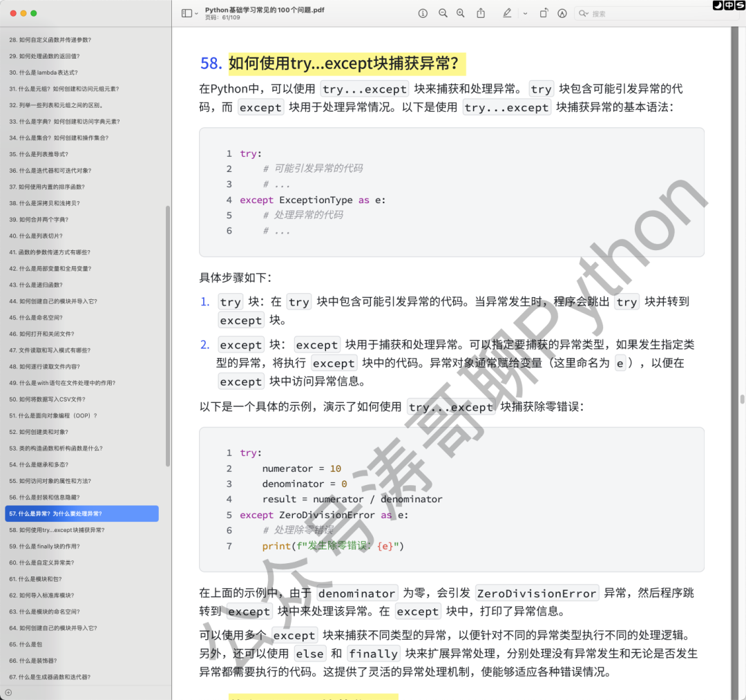The image size is (746, 700).
Task: Open outline item 53 构造函数和析构函数
Action: pos(56,448)
